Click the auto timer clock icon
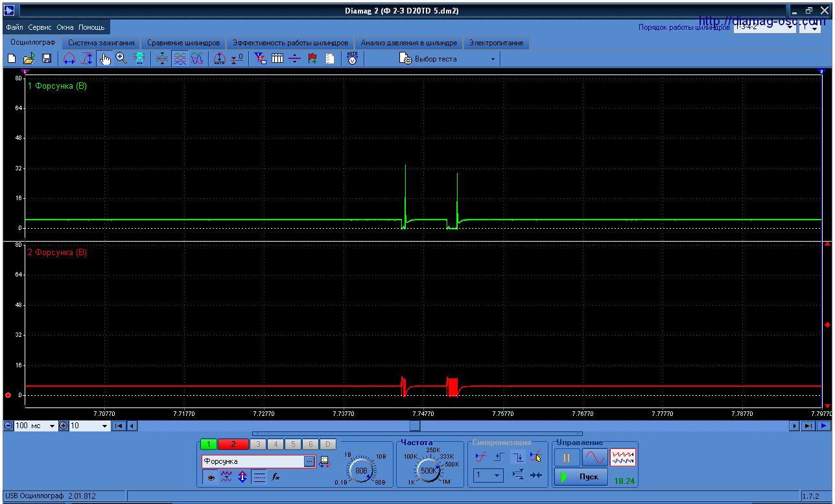The image size is (835, 504). 352,59
